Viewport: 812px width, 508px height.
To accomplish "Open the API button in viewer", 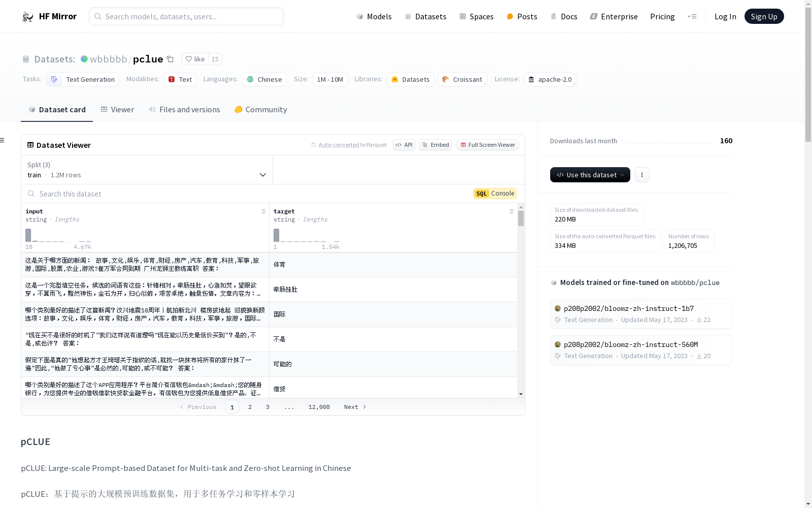I will coord(404,145).
